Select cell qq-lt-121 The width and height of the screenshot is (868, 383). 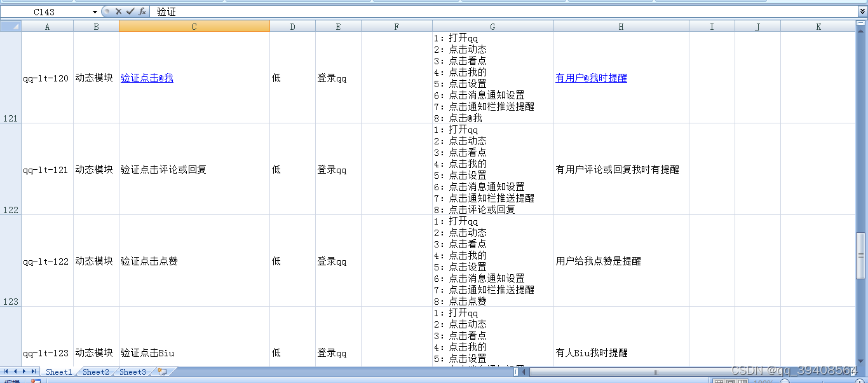pos(48,170)
